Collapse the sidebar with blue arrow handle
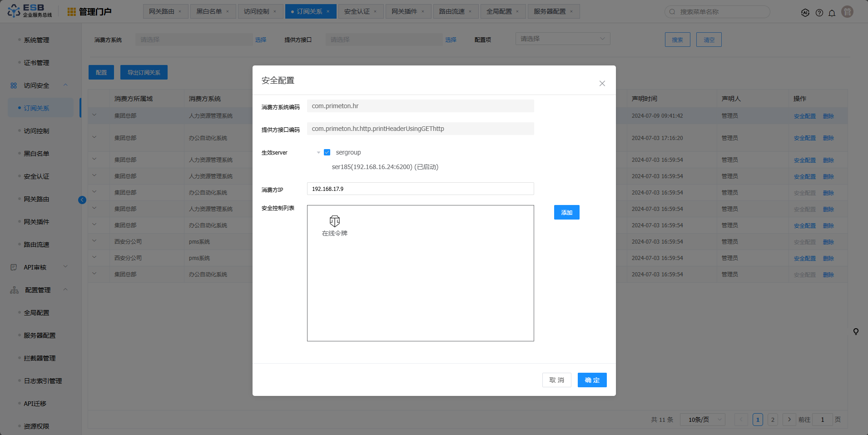868x435 pixels. click(x=82, y=200)
